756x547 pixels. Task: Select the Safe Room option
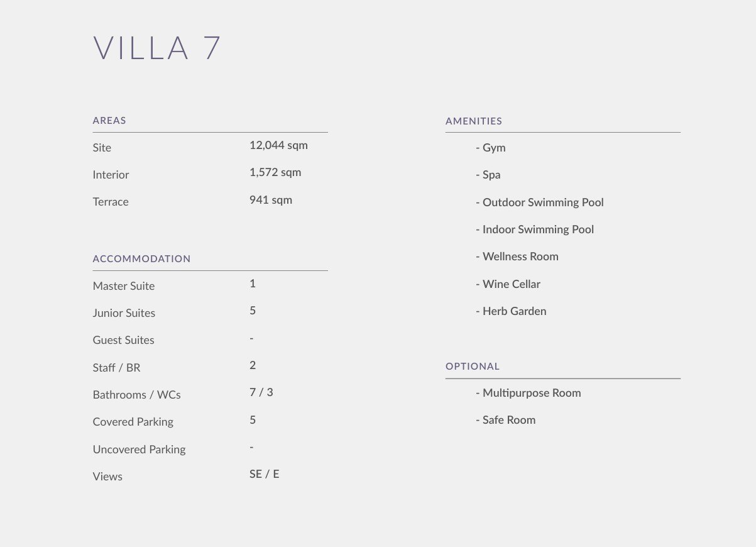(508, 420)
